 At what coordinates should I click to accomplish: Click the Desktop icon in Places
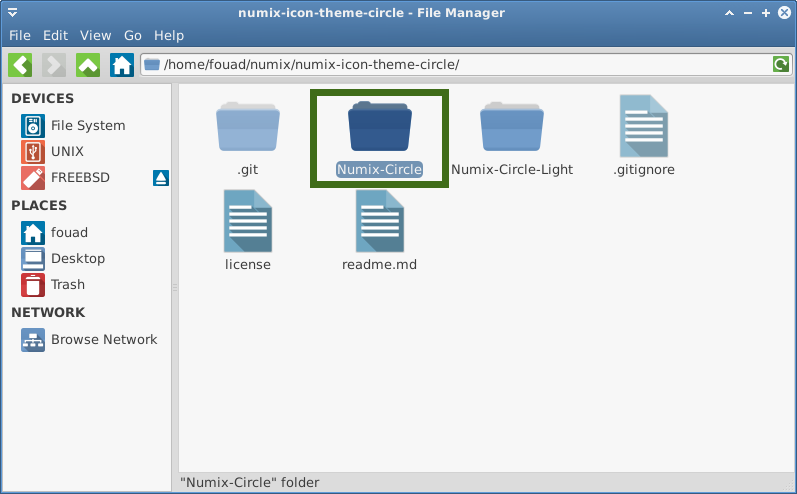click(x=33, y=259)
